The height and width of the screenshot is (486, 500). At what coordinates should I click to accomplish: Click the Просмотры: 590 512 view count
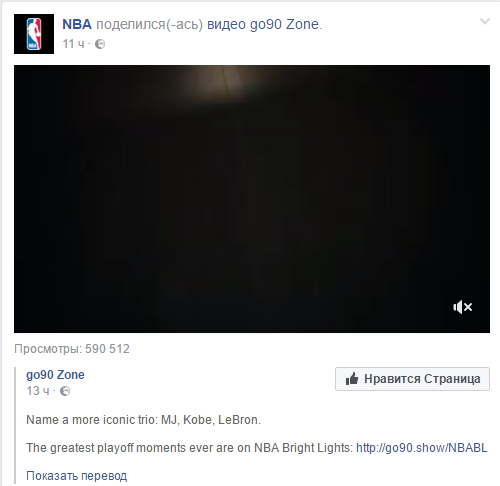72,349
